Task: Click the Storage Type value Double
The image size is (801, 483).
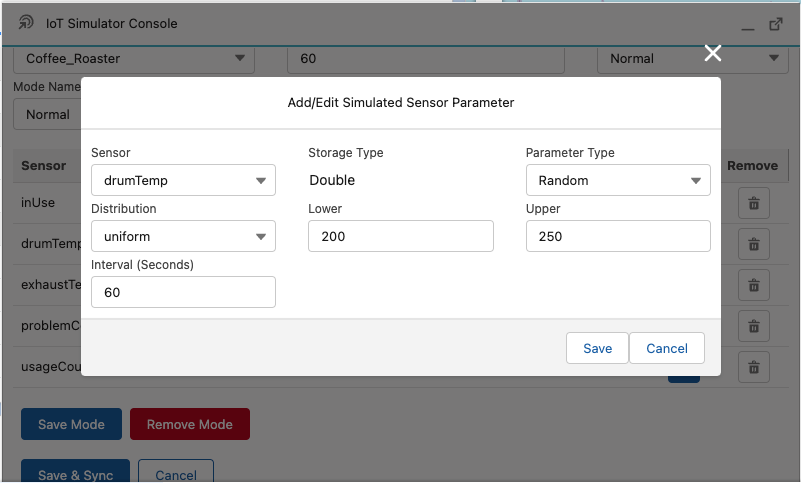Action: pyautogui.click(x=332, y=180)
